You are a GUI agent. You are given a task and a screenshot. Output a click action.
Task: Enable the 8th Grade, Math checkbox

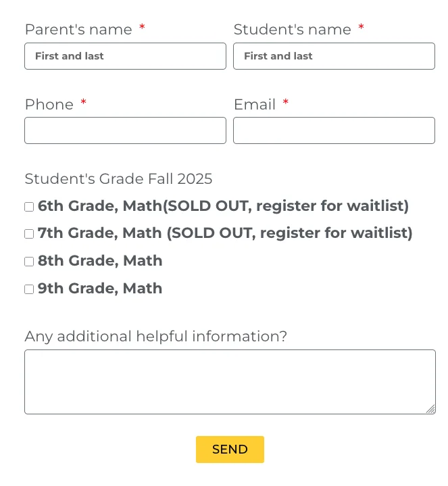pos(29,262)
